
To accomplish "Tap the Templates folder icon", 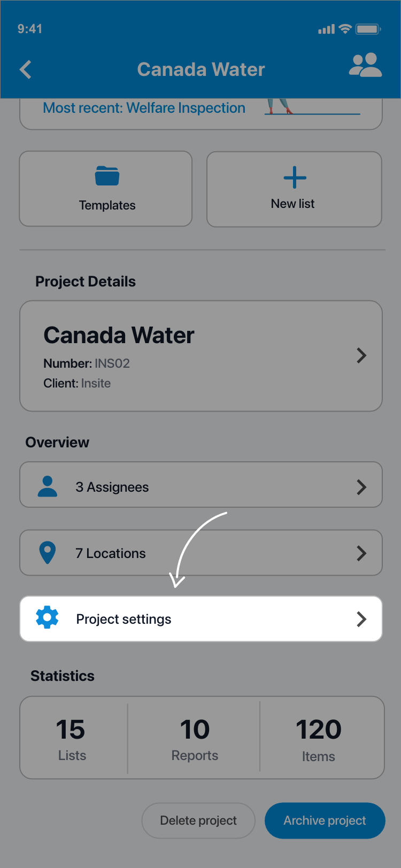I will click(107, 176).
